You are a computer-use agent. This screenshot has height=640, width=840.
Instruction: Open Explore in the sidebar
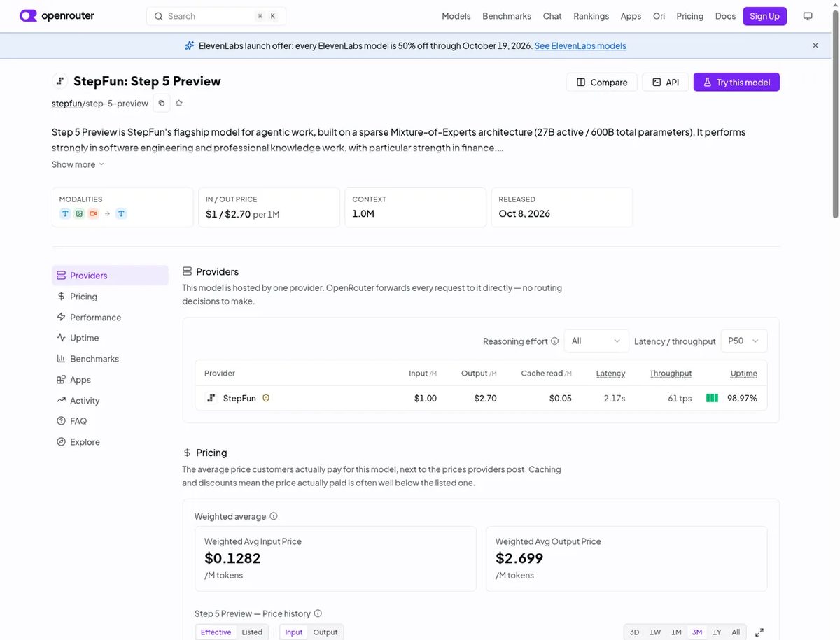(x=110, y=442)
